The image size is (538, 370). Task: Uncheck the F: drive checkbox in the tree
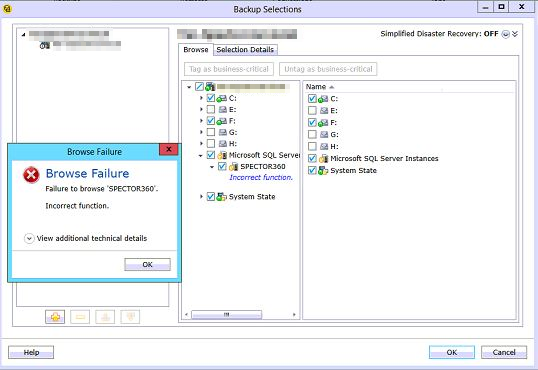point(211,121)
